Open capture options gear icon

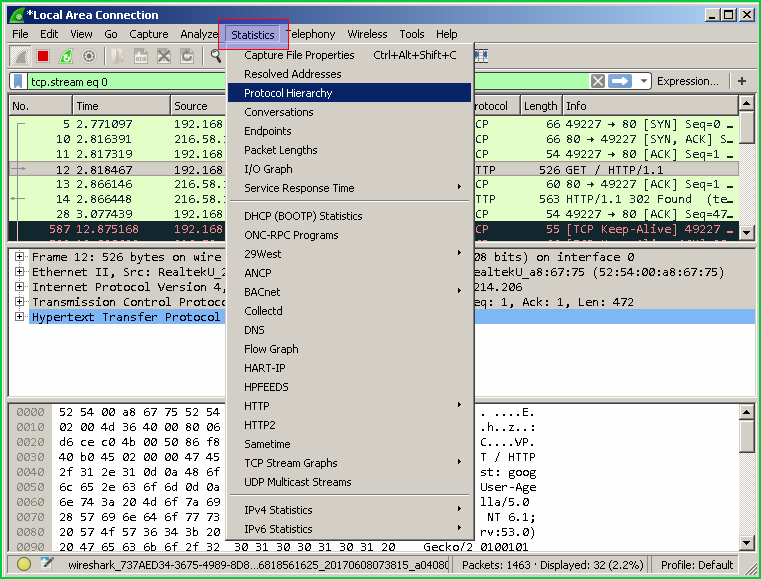(89, 56)
